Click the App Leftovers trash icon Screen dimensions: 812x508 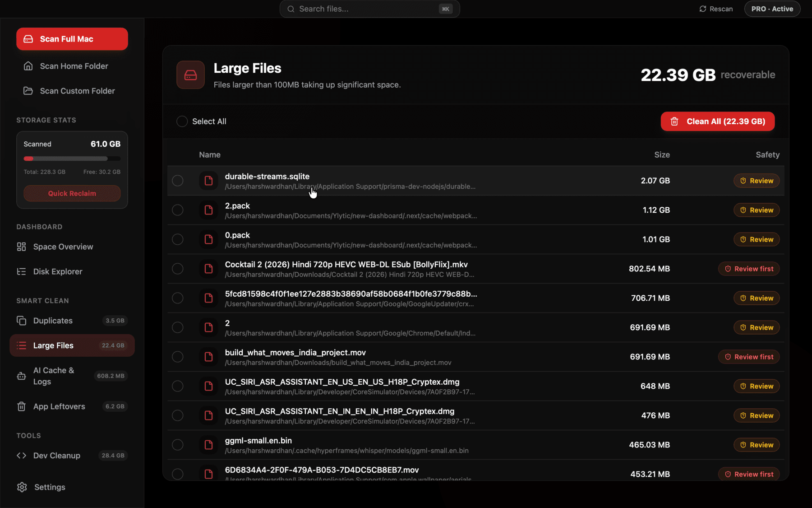click(x=21, y=406)
